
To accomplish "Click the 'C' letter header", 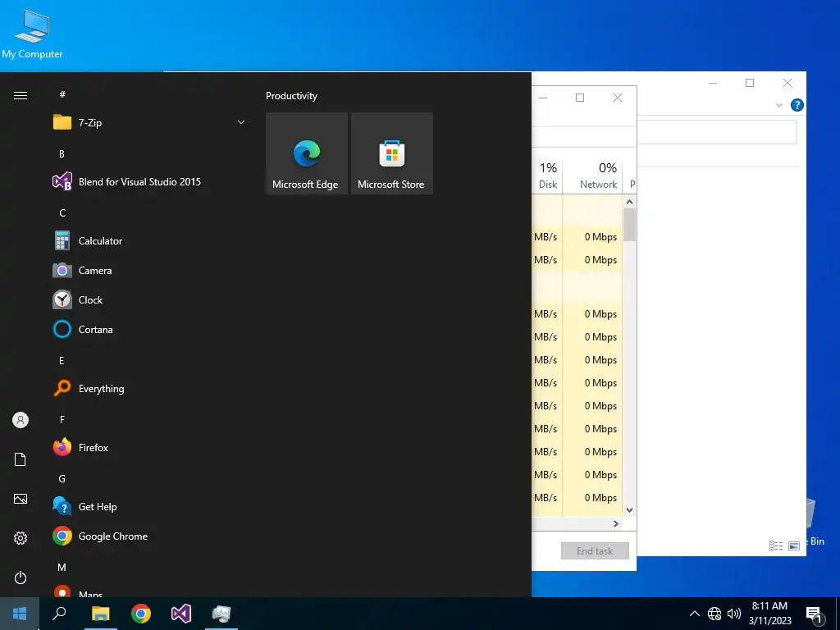I will coord(62,213).
